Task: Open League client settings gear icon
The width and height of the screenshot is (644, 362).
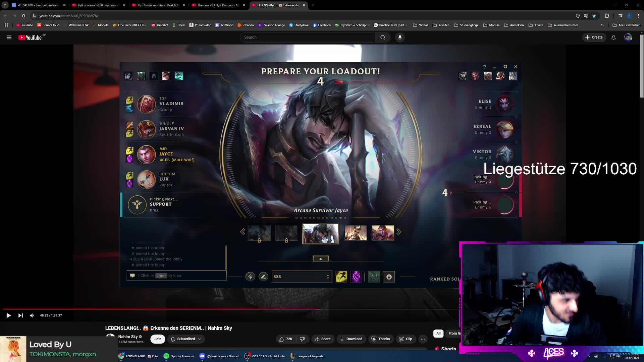Action: click(x=505, y=67)
